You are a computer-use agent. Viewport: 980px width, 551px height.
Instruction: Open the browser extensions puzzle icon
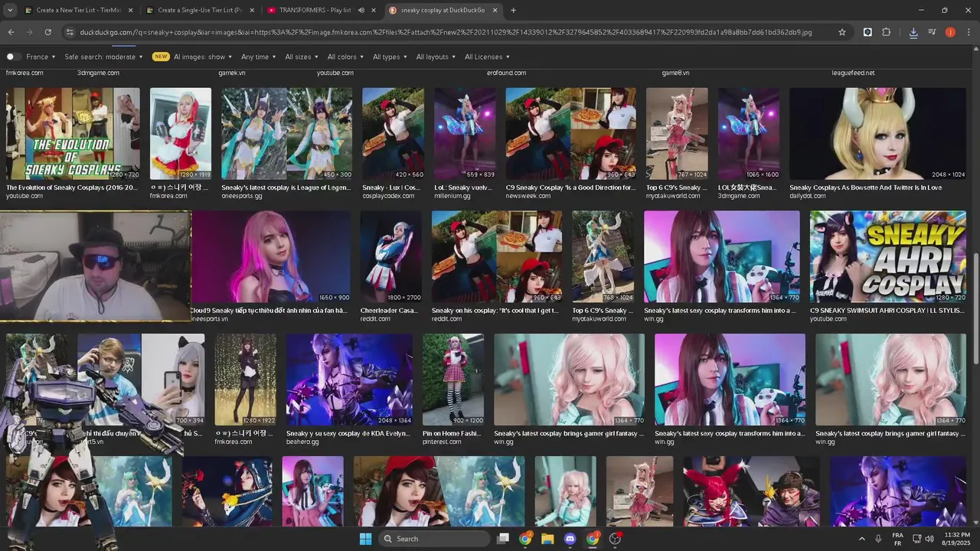[x=886, y=32]
